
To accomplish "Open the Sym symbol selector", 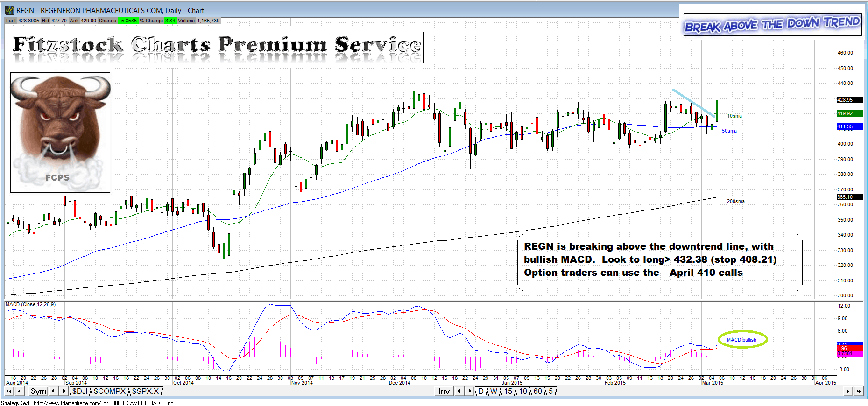I will (38, 391).
